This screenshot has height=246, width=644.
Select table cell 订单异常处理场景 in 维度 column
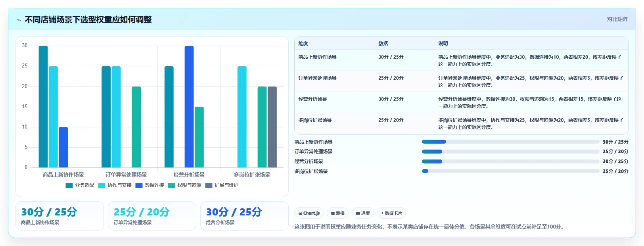pyautogui.click(x=317, y=78)
